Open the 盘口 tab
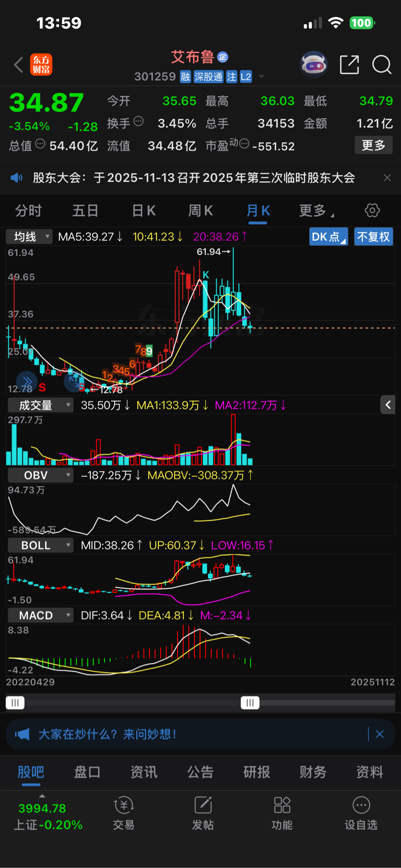The width and height of the screenshot is (401, 868). coord(87,772)
